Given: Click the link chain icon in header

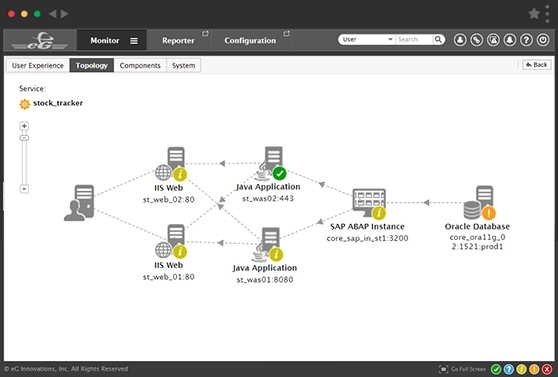Looking at the screenshot, I should (477, 40).
